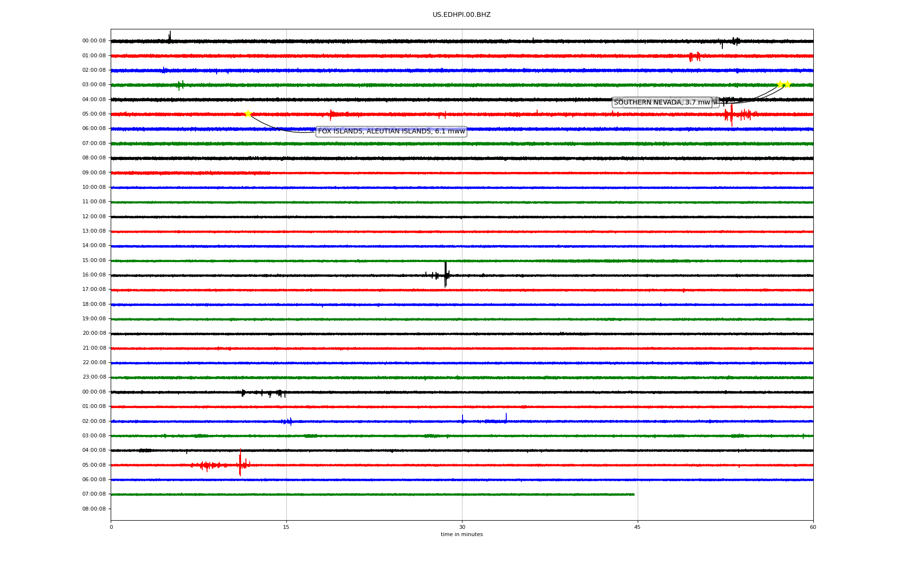
Task: Click the large red waveform burst near the bottom left
Action: click(x=240, y=464)
